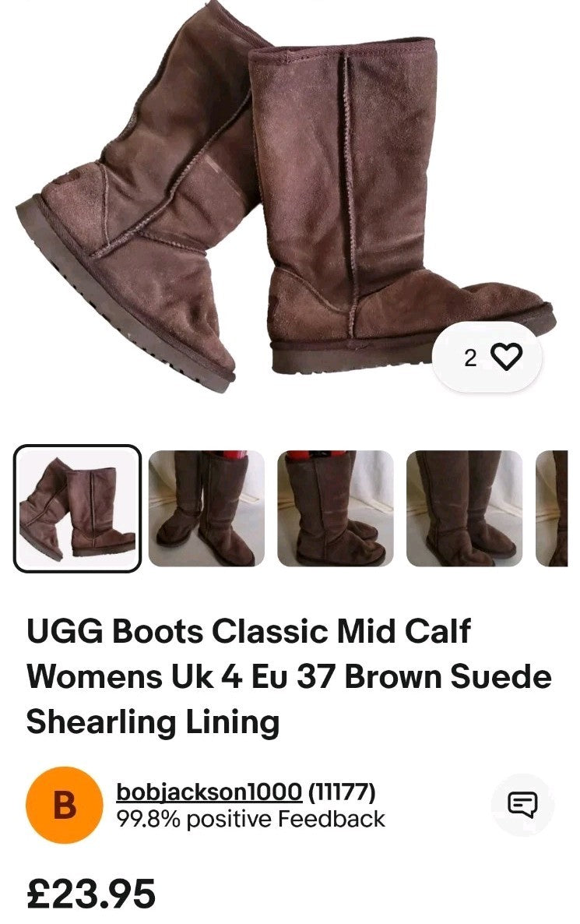The height and width of the screenshot is (924, 580).
Task: Select the 'Shearling Lining' title text
Action: coord(153,722)
